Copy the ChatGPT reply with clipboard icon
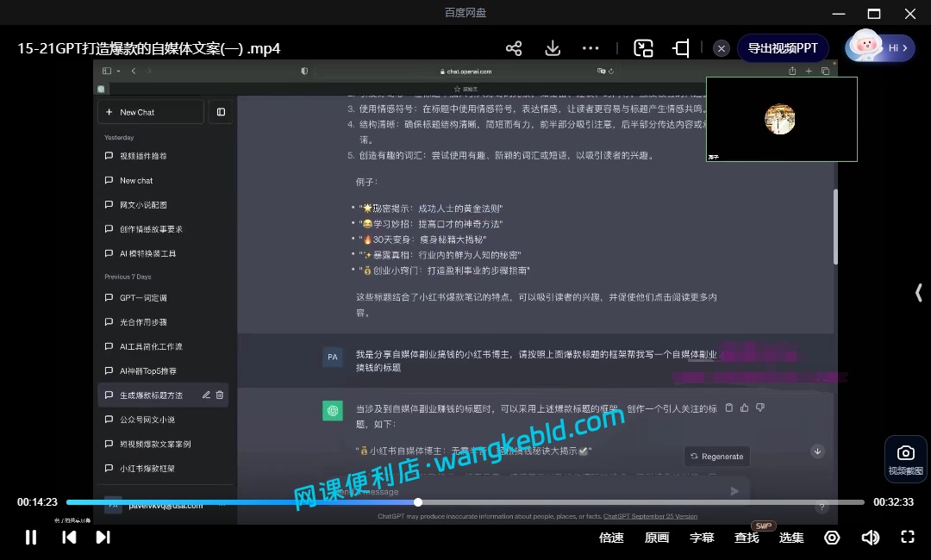Viewport: 931px width, 560px height. (x=729, y=408)
